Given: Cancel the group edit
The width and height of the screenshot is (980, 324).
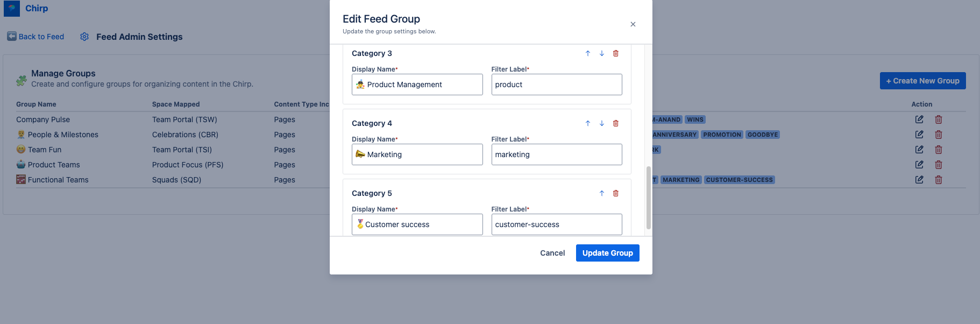Looking at the screenshot, I should point(552,253).
